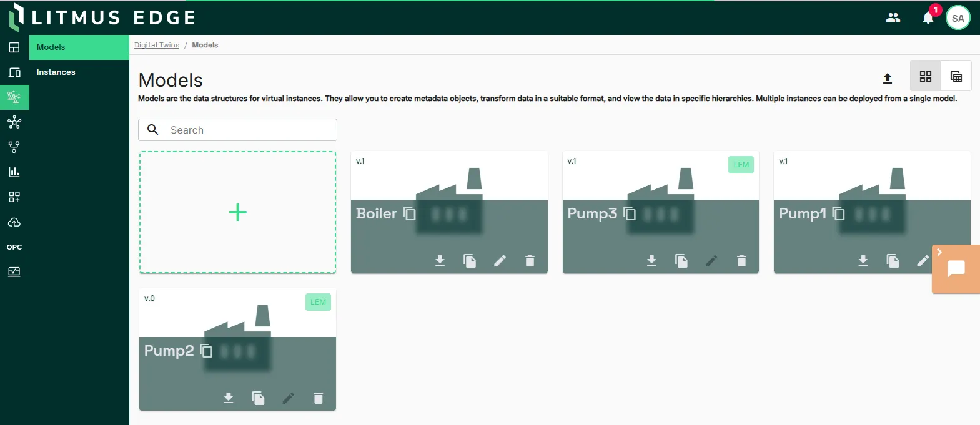Open the OPC section in the sidebar
980x425 pixels.
[14, 247]
